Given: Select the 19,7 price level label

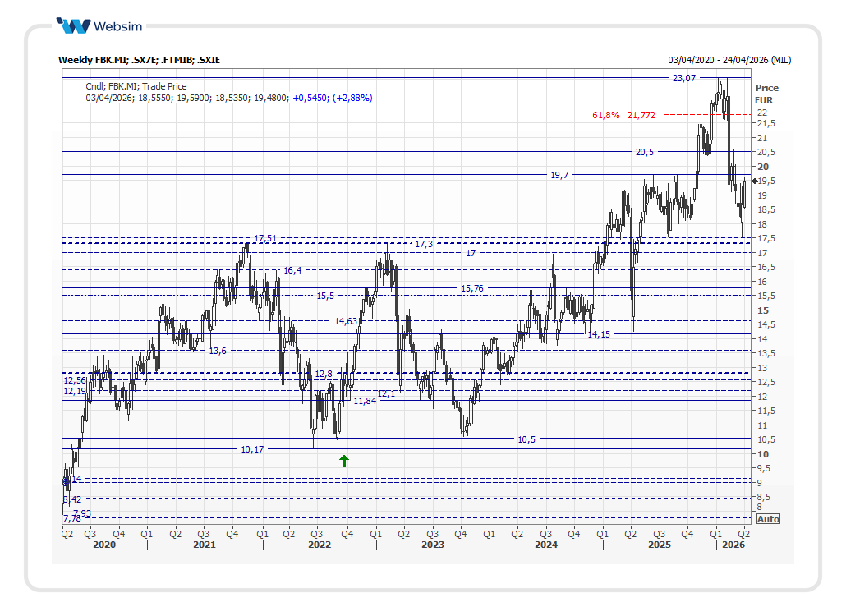Looking at the screenshot, I should tap(559, 175).
